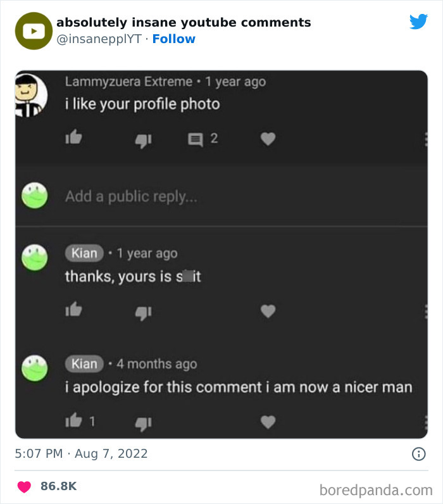
Task: Open Lammyzuera Extreme's profile avatar
Action: click(x=32, y=95)
